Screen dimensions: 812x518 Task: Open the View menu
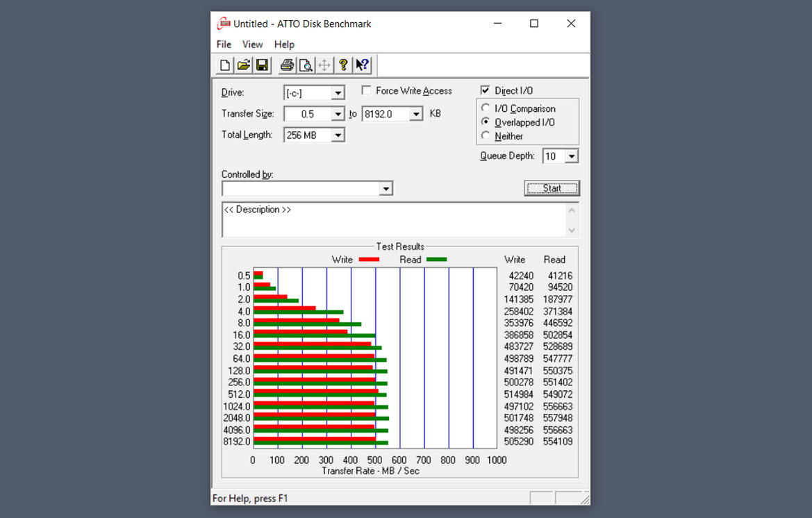pyautogui.click(x=253, y=44)
